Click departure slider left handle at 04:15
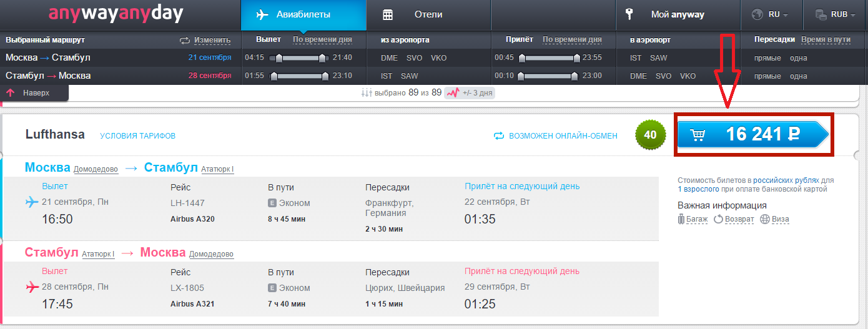 pos(279,58)
